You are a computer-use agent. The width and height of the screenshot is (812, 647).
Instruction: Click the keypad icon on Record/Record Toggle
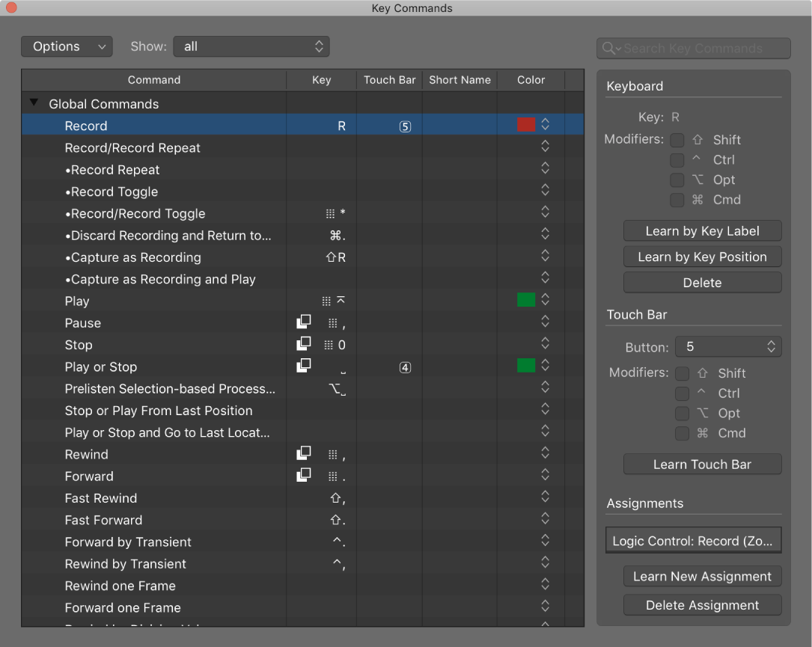coord(328,212)
